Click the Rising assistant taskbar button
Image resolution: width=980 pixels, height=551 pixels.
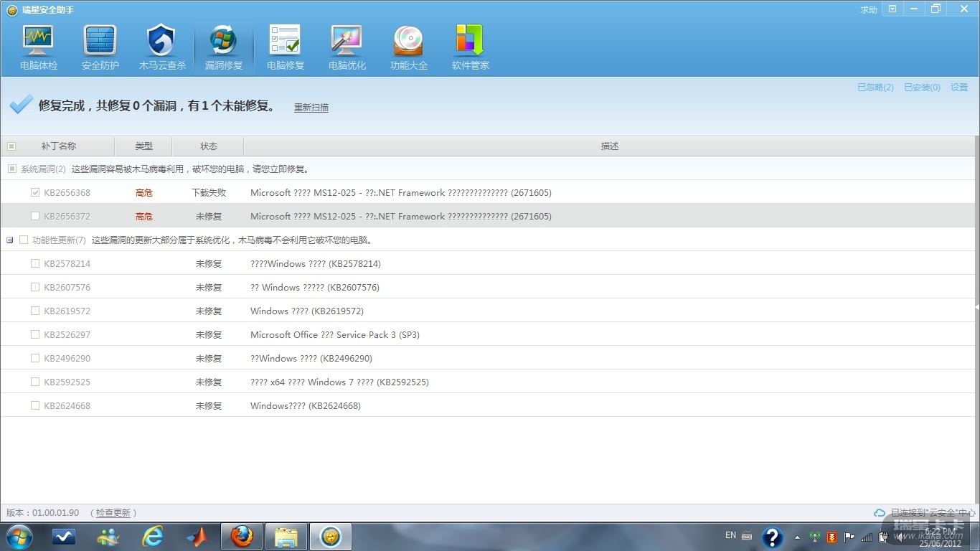click(x=331, y=537)
